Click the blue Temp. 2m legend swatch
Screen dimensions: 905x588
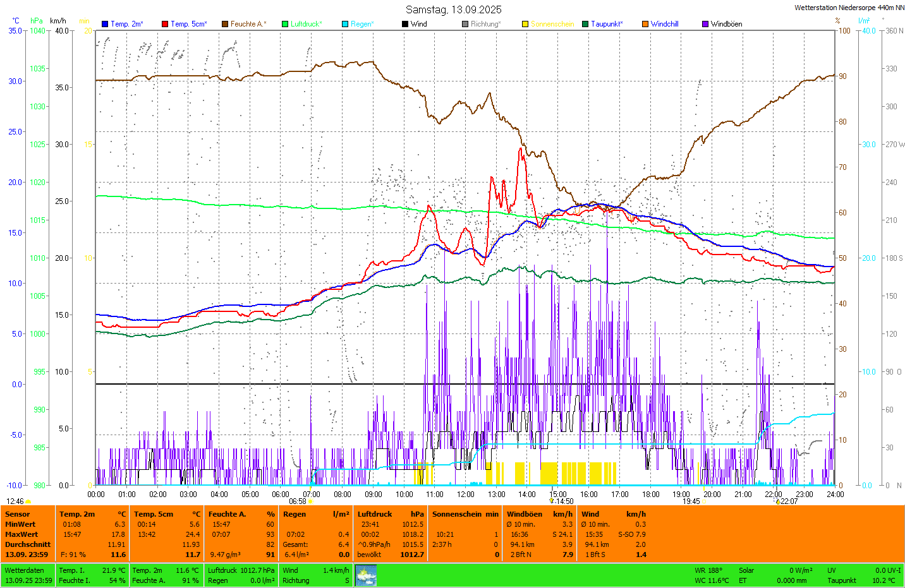105,24
